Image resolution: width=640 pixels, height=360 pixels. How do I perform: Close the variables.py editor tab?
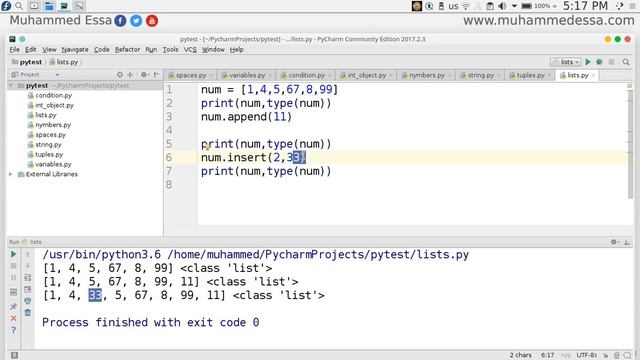coord(270,76)
